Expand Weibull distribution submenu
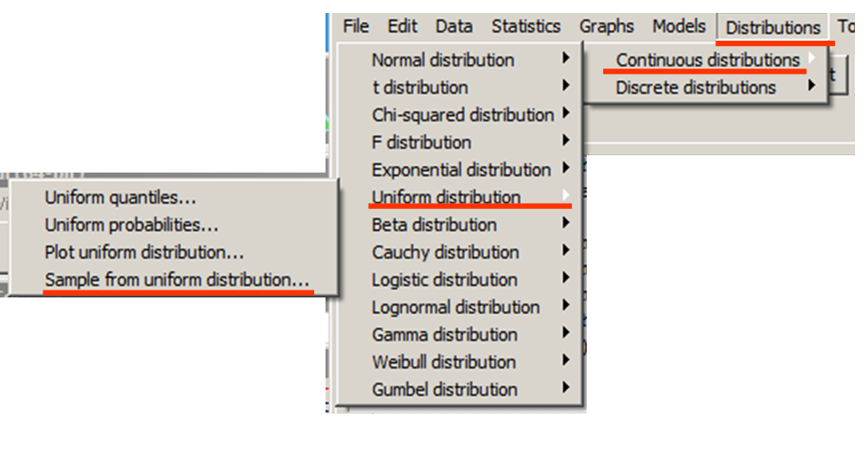The image size is (868, 470). click(444, 362)
